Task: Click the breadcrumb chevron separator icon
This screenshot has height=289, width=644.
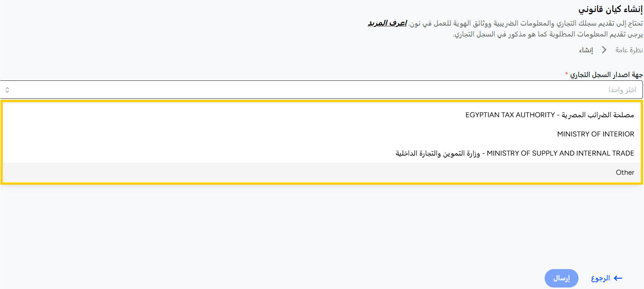Action: pos(604,50)
